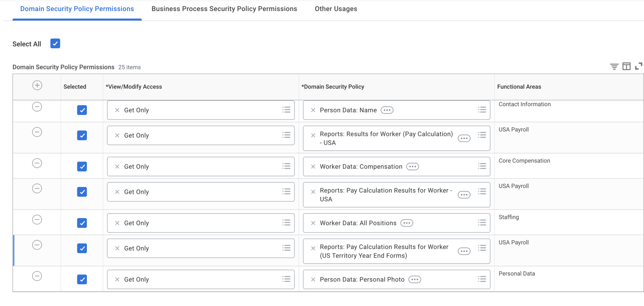Click the Person Data: Personal Photo policy text
The height and width of the screenshot is (306, 644).
[x=362, y=279]
